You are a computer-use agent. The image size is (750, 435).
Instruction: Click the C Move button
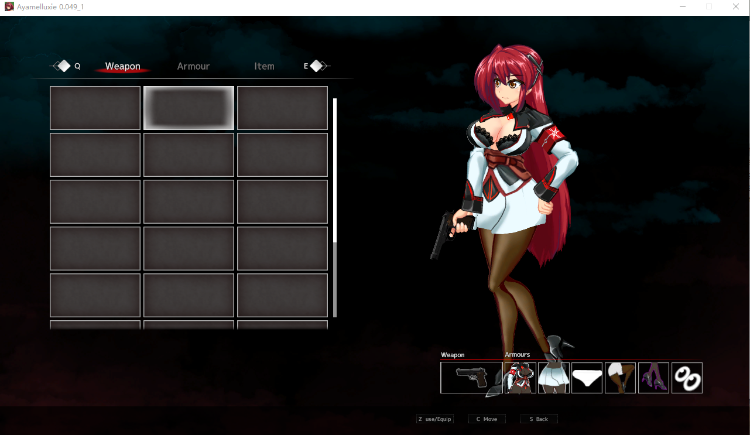pos(487,419)
